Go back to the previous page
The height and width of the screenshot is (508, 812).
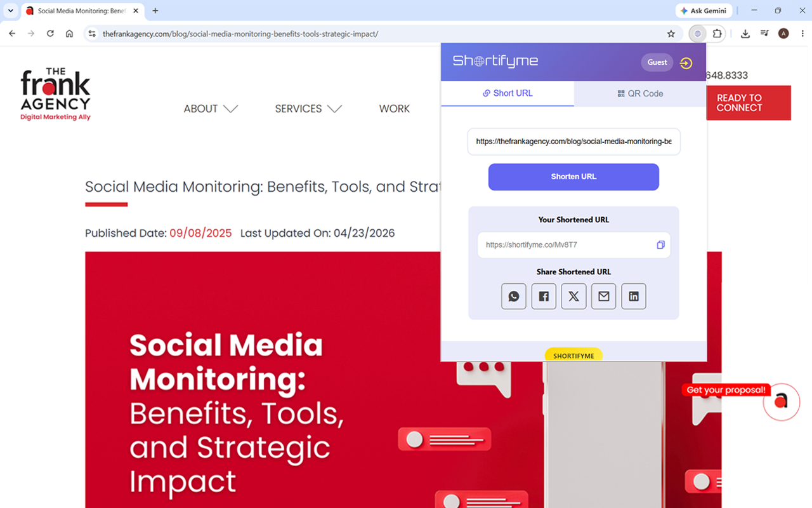pos(12,34)
